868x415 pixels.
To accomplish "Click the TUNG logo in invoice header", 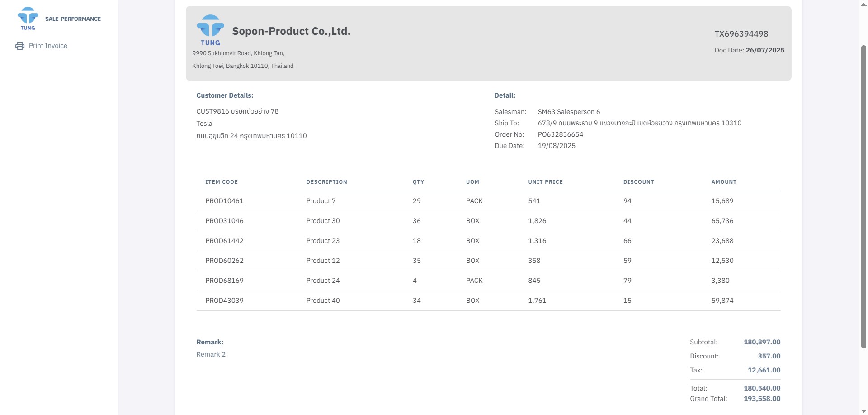I will click(x=210, y=30).
